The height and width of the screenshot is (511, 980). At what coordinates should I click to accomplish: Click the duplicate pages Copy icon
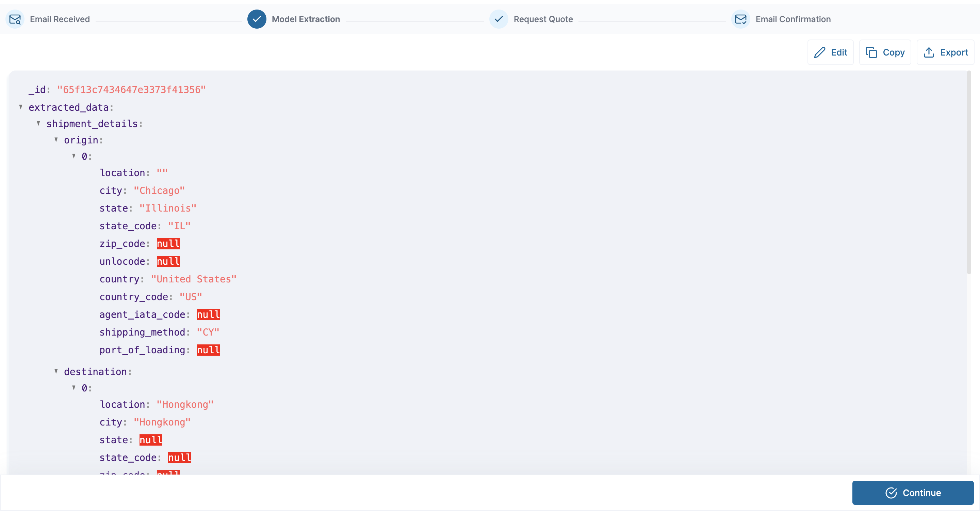pyautogui.click(x=871, y=52)
